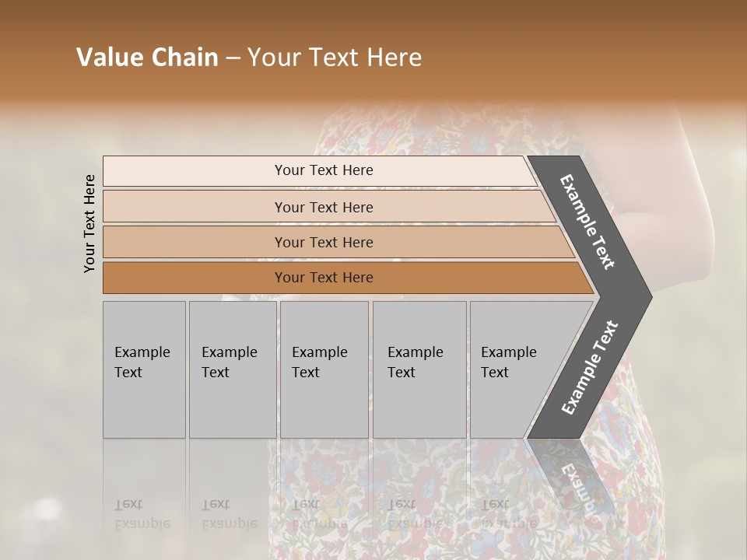Select "Your Text Here" in the slide title

tap(335, 58)
